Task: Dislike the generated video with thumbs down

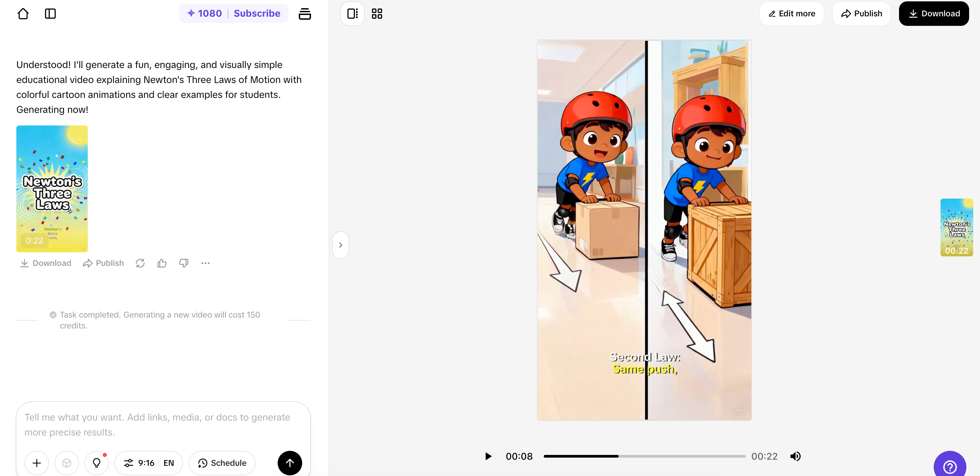Action: tap(184, 263)
